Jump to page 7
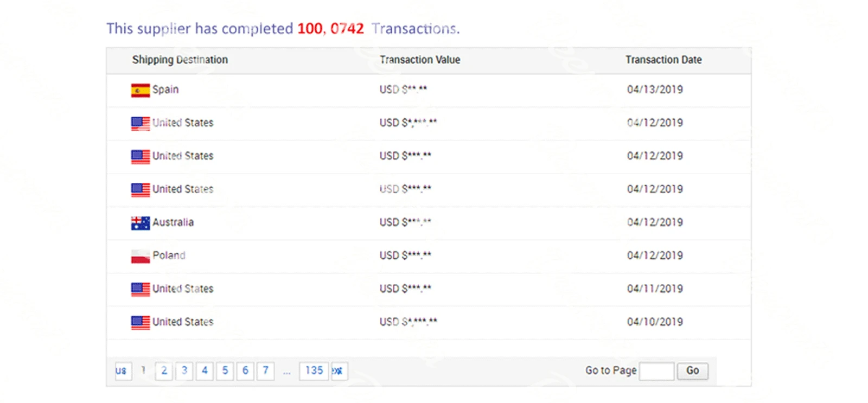Image resolution: width=868 pixels, height=403 pixels. pyautogui.click(x=265, y=371)
